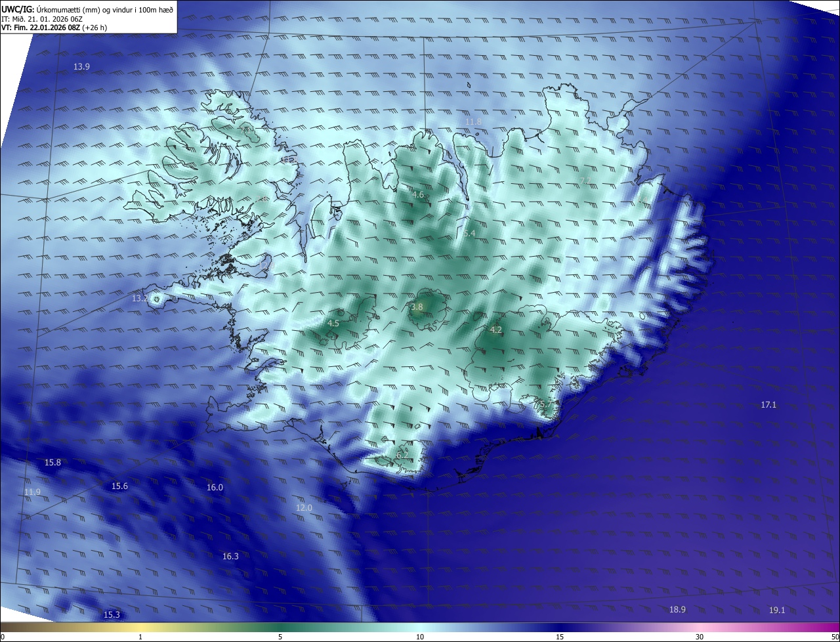Click the 11.8 value label north of Iceland
This screenshot has height=642, width=840.
click(x=473, y=121)
